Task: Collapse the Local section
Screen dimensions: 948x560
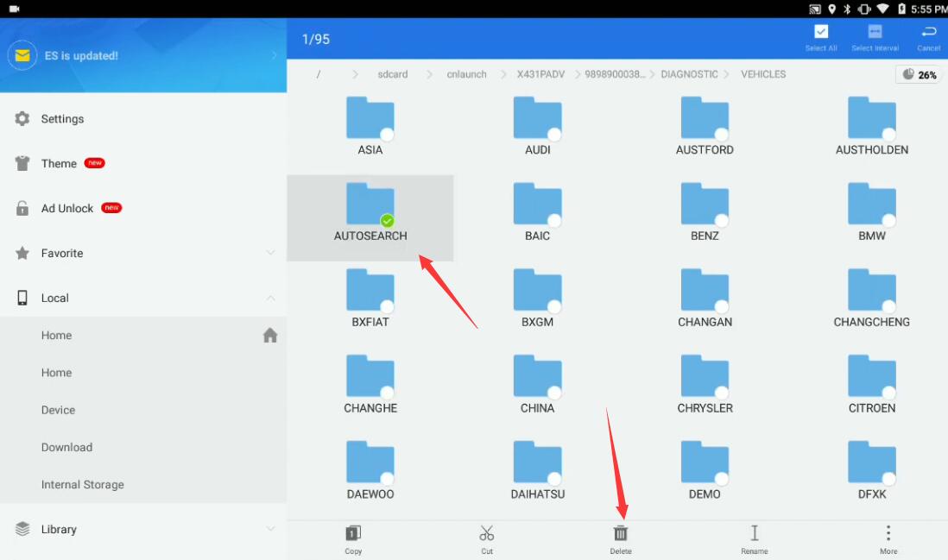Action: pos(270,298)
